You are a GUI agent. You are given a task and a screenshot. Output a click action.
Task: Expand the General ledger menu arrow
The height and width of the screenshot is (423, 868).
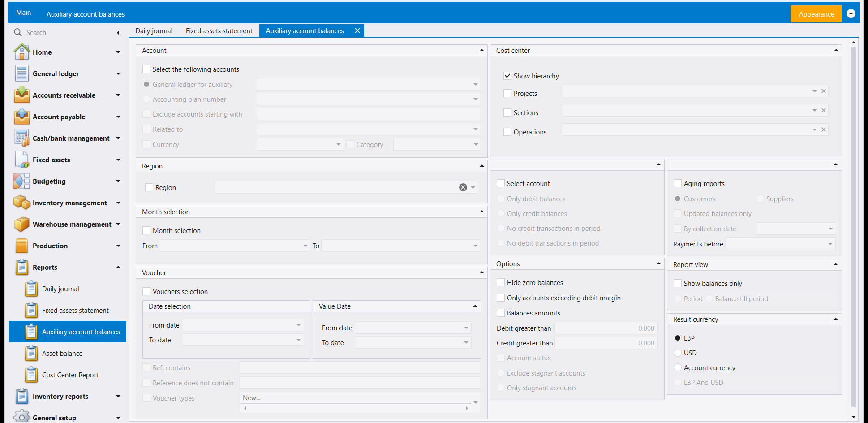coord(118,73)
